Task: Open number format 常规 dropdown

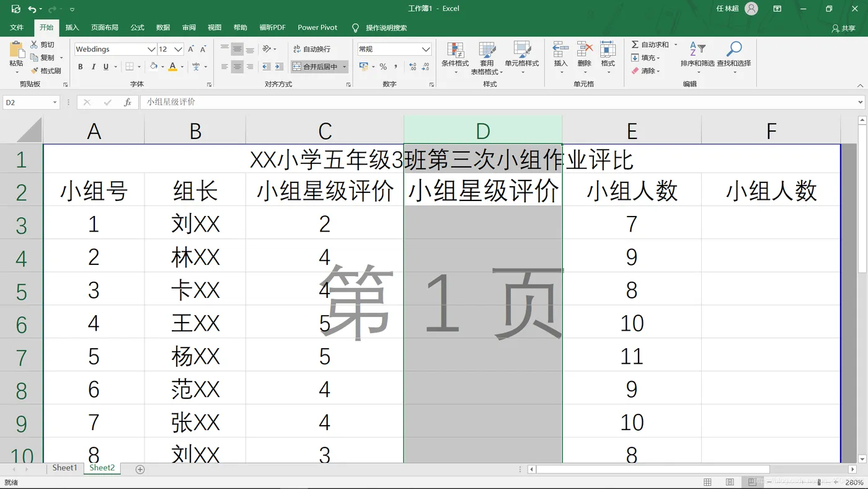Action: point(426,49)
